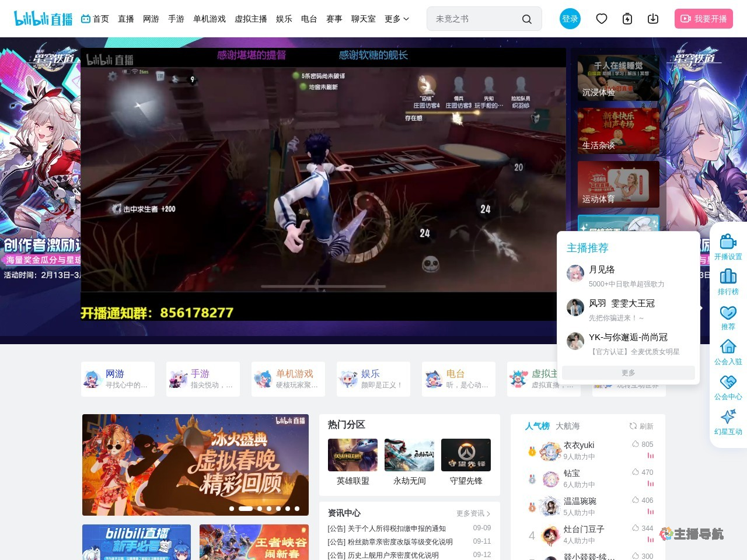Click the pink 我要开播 button
Viewport: 747px width, 560px height.
click(x=704, y=19)
